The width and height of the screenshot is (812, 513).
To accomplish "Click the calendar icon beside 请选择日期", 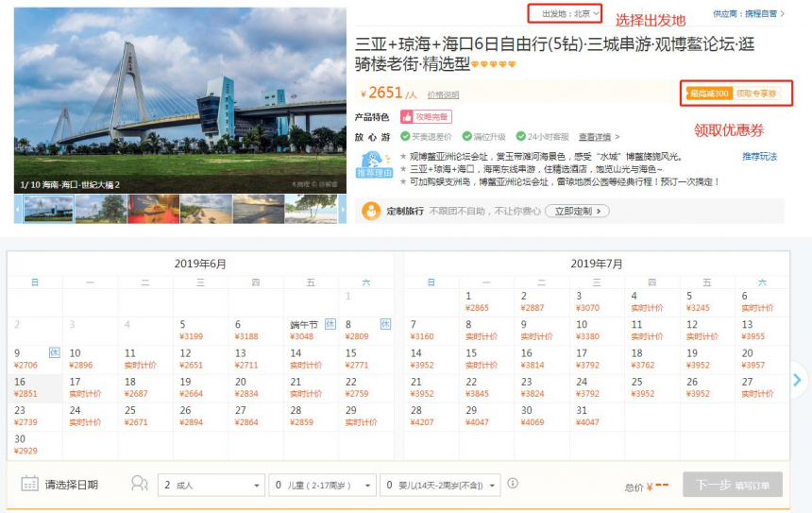I will coord(29,484).
